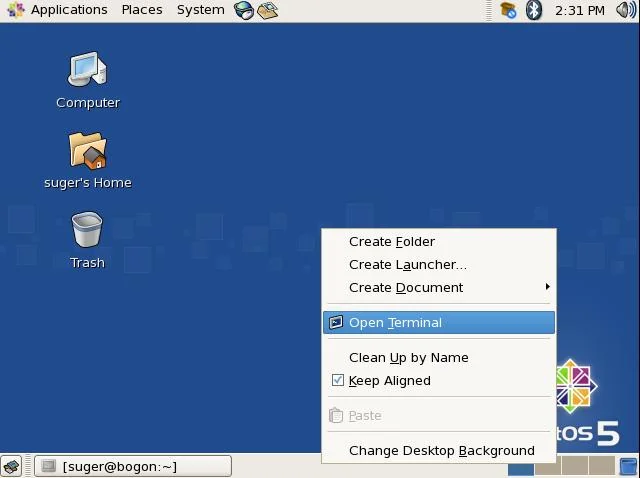This screenshot has height=478, width=640.
Task: Click the [suger@bogon:~] taskbar button
Action: pyautogui.click(x=133, y=466)
